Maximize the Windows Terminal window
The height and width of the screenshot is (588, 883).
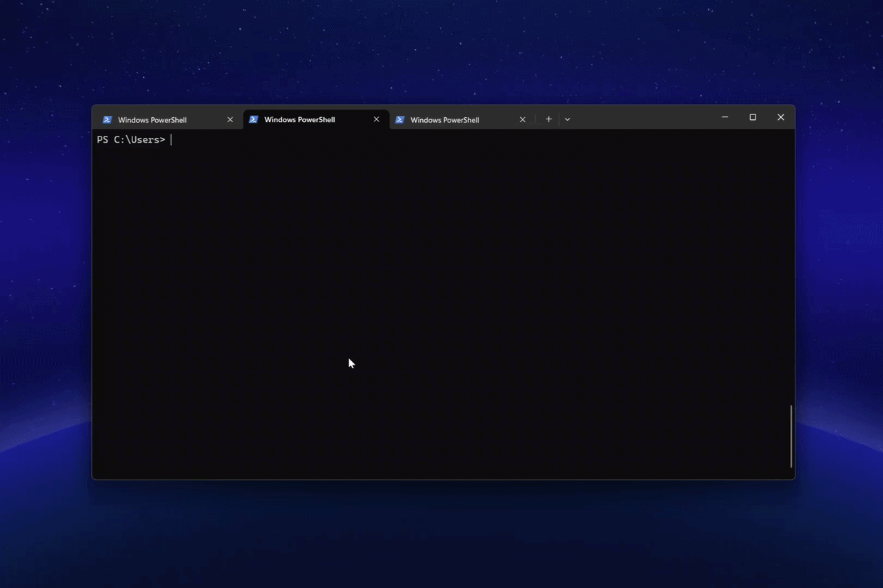coord(753,117)
